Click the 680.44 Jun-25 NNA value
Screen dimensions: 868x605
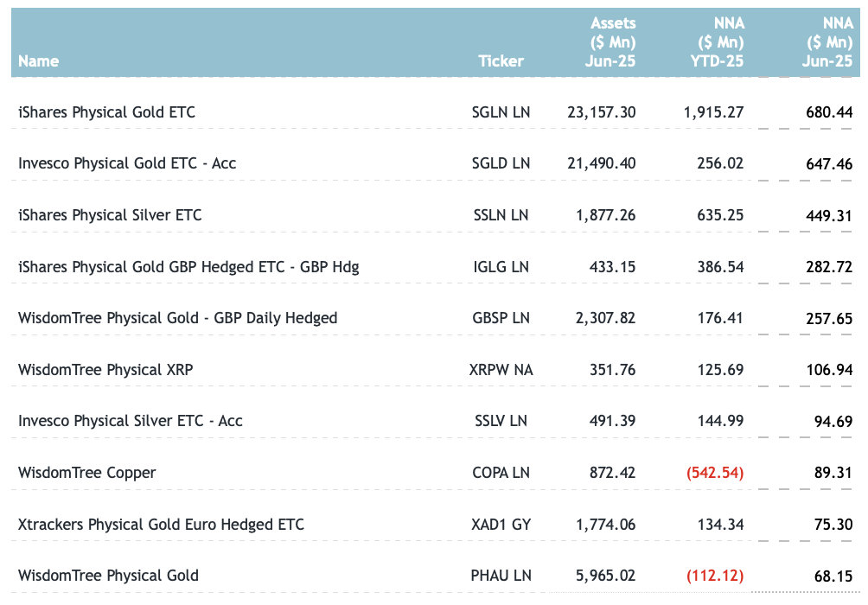pos(829,112)
